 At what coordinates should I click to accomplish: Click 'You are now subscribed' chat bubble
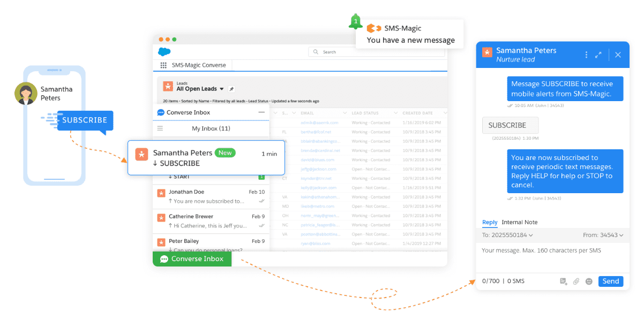(x=565, y=171)
